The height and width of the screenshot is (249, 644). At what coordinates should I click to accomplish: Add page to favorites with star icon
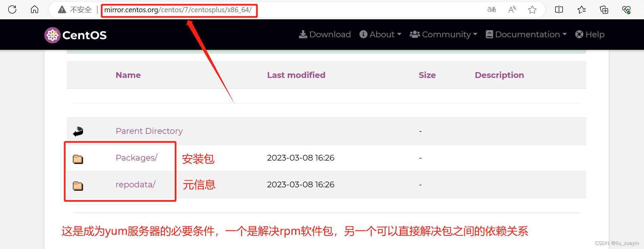point(532,9)
